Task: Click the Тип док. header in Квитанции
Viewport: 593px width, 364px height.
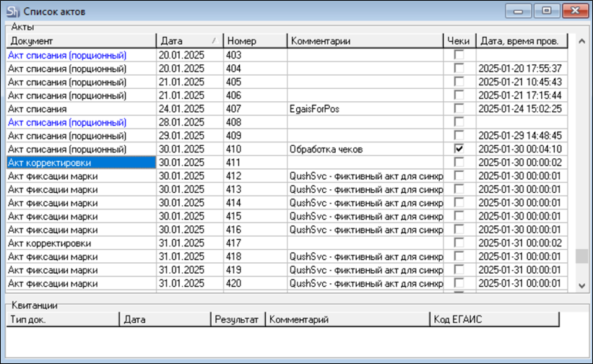Action: pyautogui.click(x=61, y=318)
